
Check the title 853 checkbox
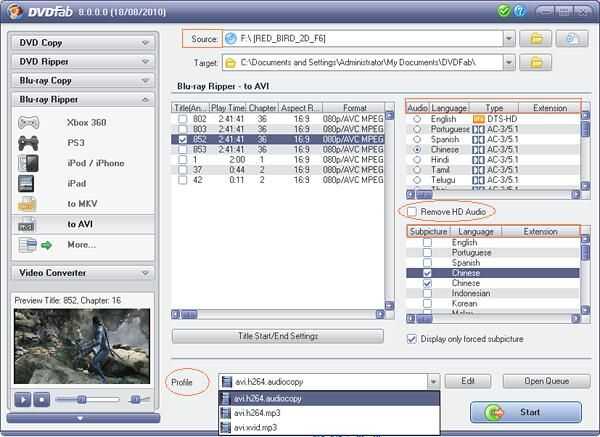click(x=183, y=149)
